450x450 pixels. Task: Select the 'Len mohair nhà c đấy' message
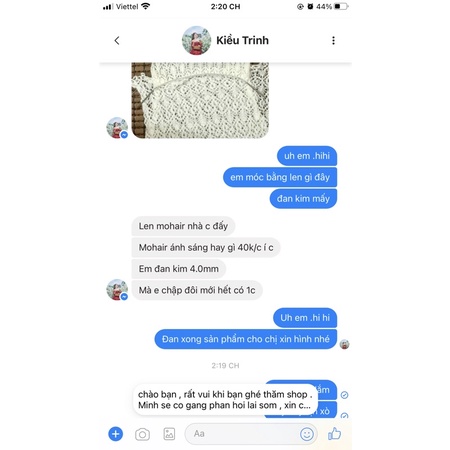click(x=183, y=226)
